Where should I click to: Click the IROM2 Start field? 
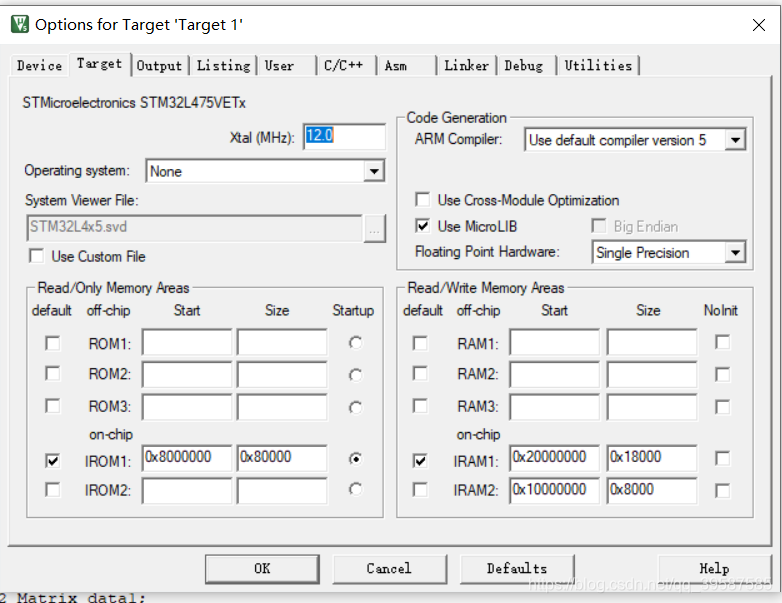(187, 491)
